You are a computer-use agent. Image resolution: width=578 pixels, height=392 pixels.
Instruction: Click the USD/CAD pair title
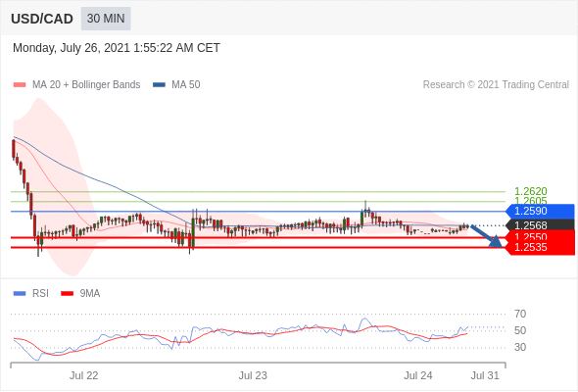(x=42, y=19)
